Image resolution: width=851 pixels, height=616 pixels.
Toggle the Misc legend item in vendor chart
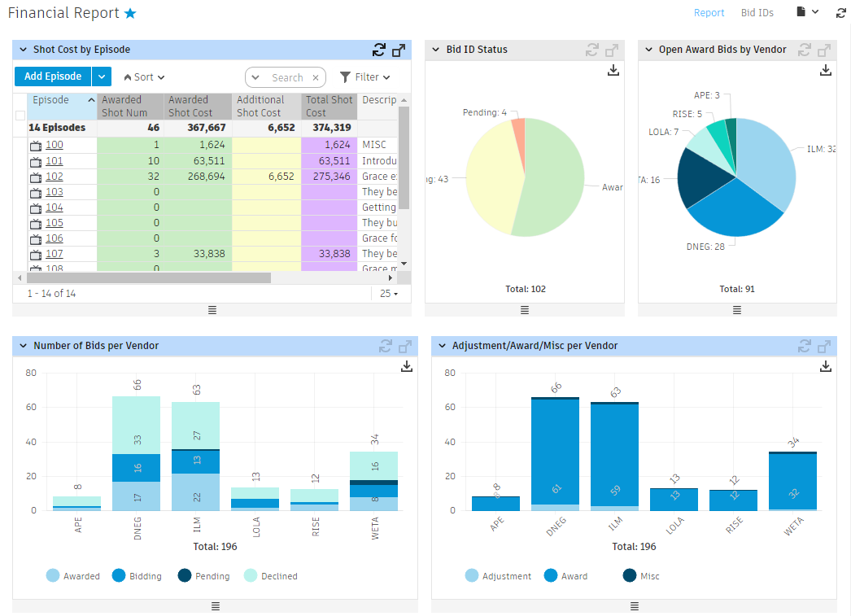(x=639, y=576)
